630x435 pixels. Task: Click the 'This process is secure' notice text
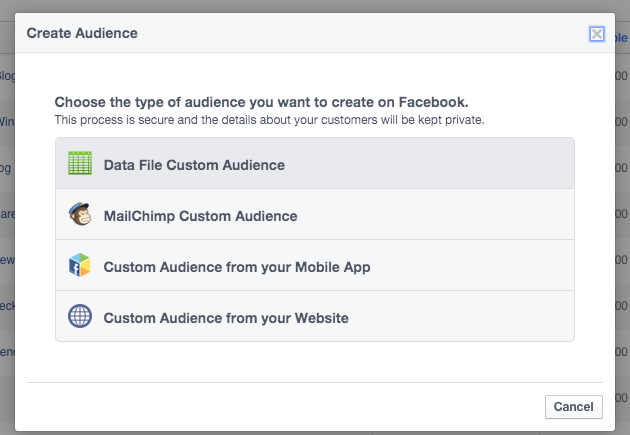point(269,120)
